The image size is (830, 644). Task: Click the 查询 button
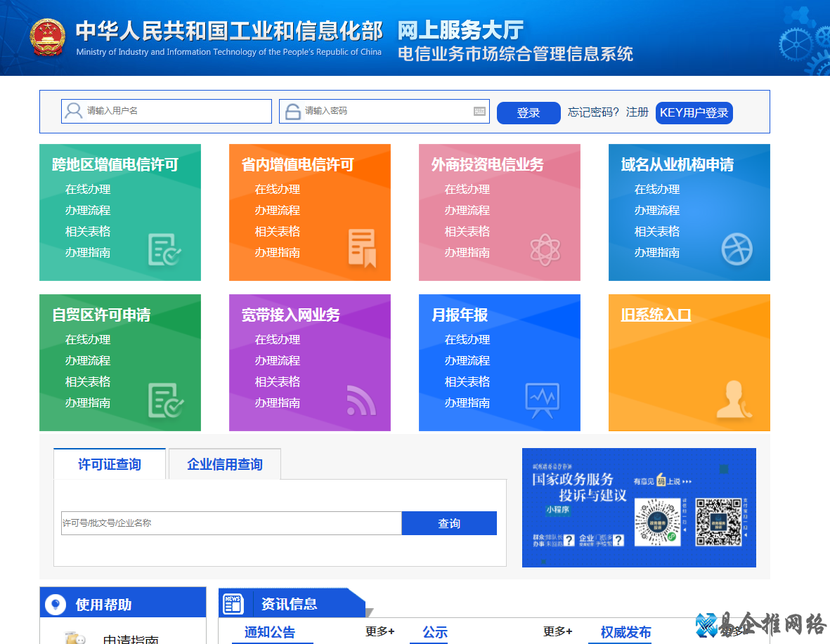[449, 523]
